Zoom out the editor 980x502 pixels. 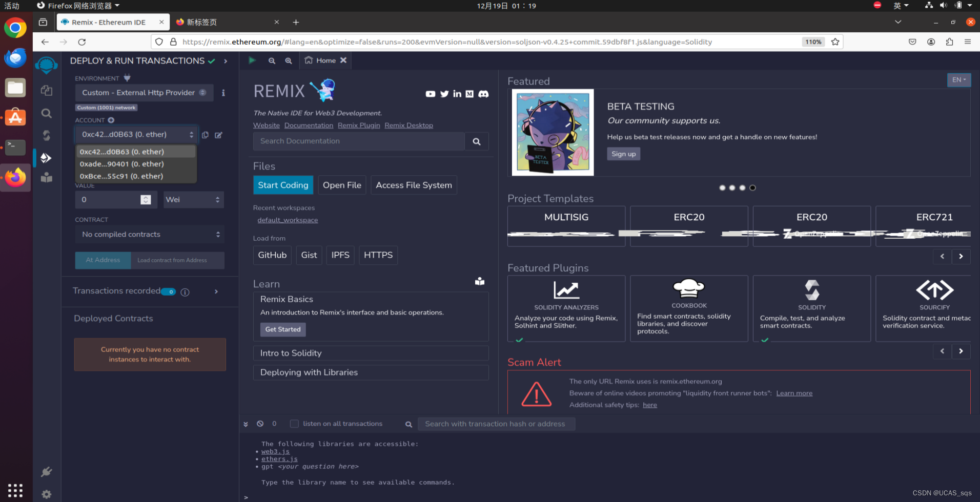(x=272, y=60)
